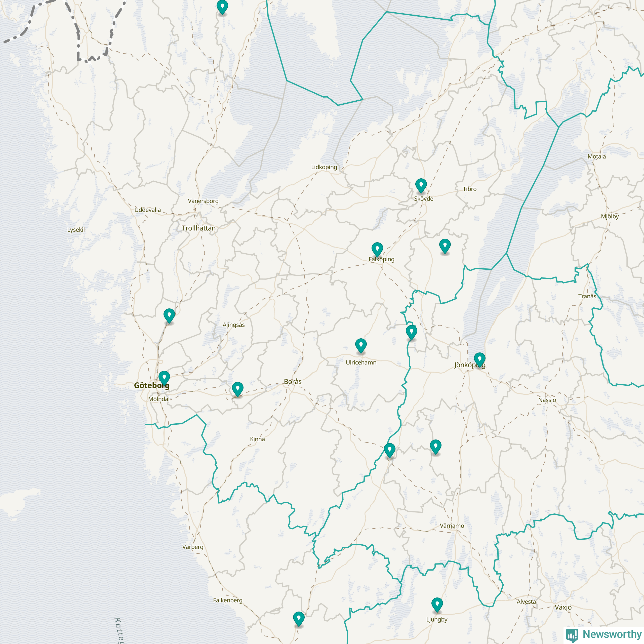
Task: Click the pin above Ljungby
Action: (x=437, y=604)
